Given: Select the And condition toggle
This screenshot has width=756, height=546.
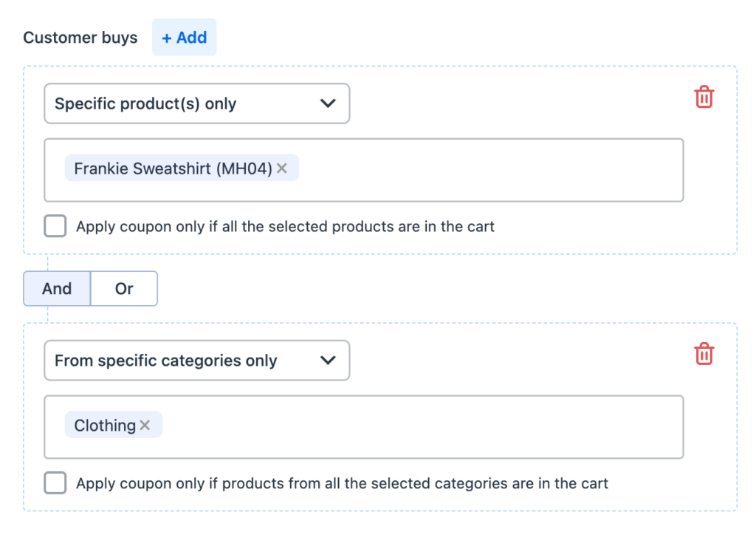Looking at the screenshot, I should 57,288.
